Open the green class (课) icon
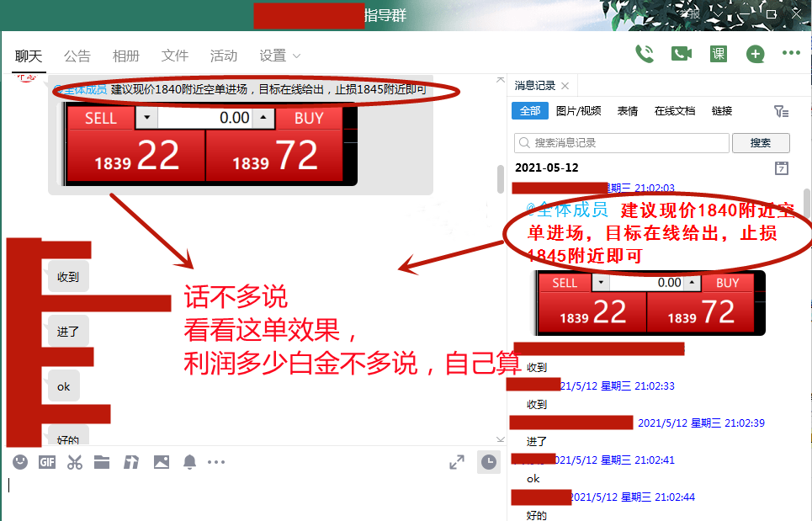The image size is (812, 521). (x=719, y=54)
